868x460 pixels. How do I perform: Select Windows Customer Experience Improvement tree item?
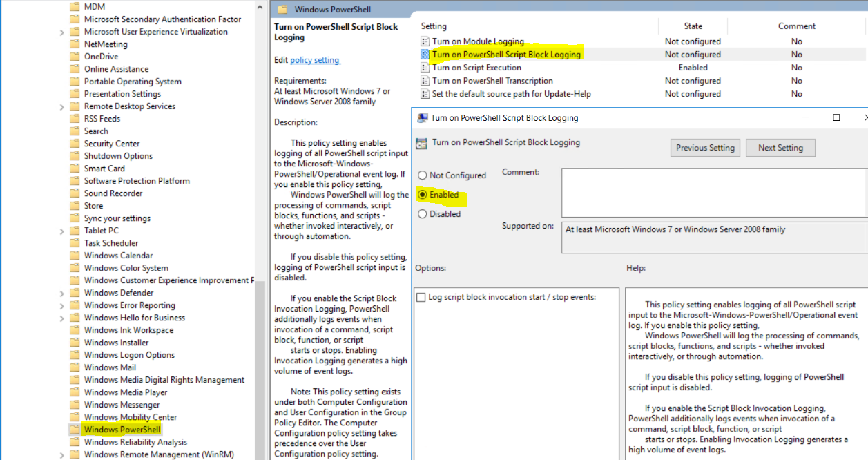[169, 280]
